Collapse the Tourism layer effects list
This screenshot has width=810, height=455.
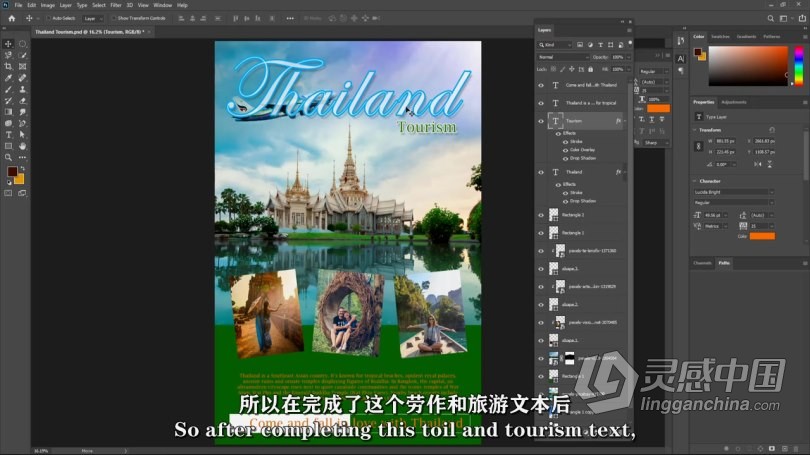tap(625, 121)
